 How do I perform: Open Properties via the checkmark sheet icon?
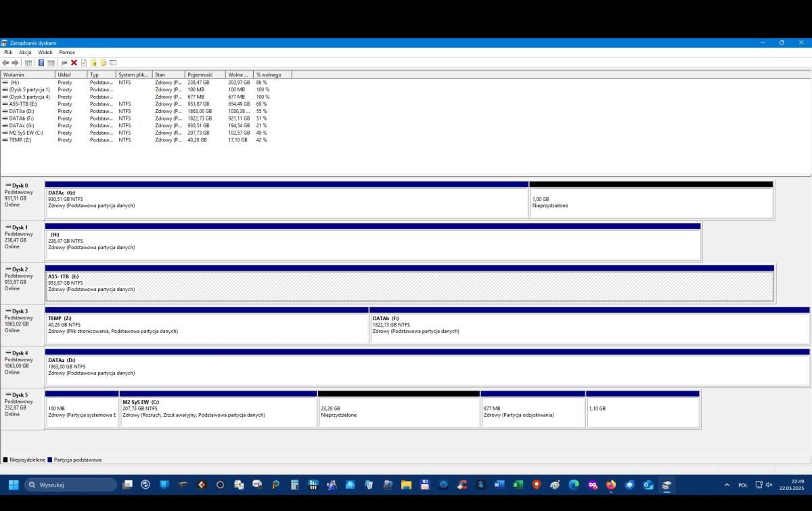point(84,63)
